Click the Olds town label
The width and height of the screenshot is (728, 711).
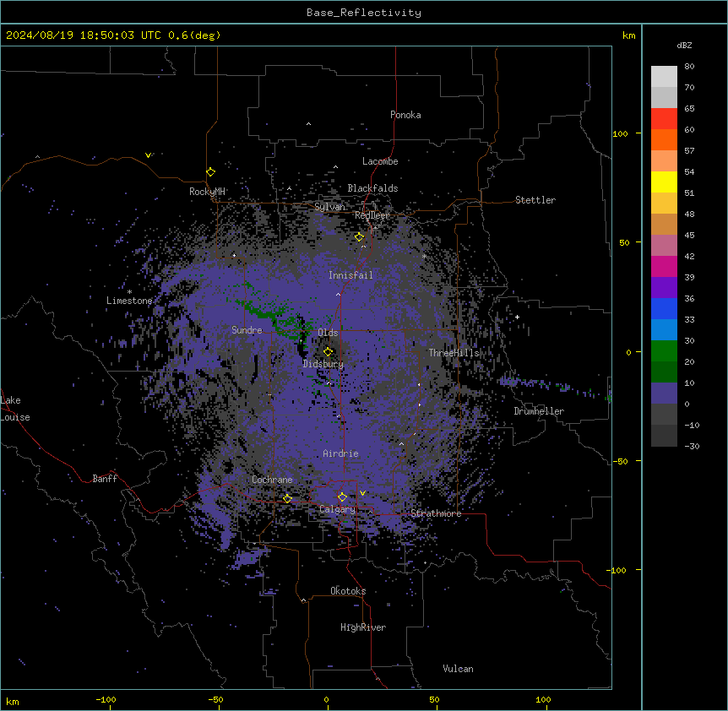pos(328,333)
